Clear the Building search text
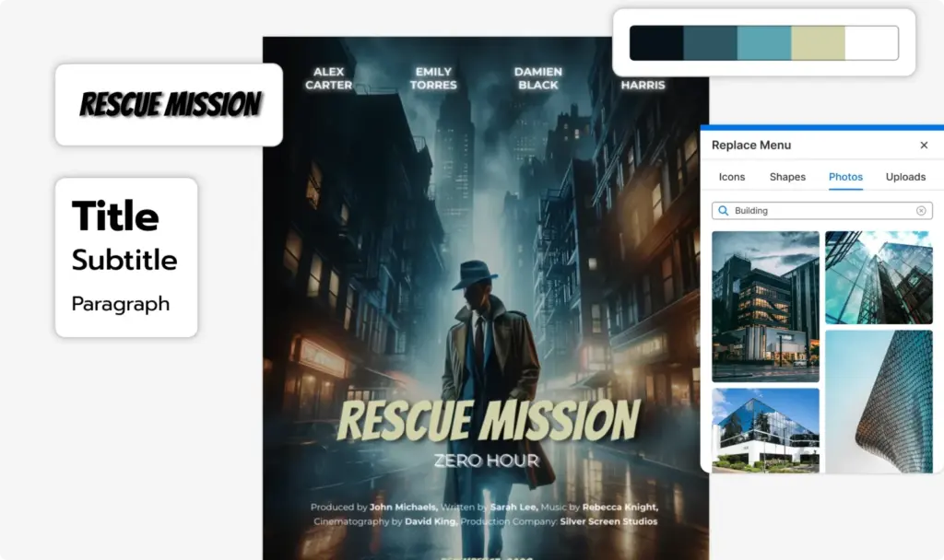 coord(920,211)
